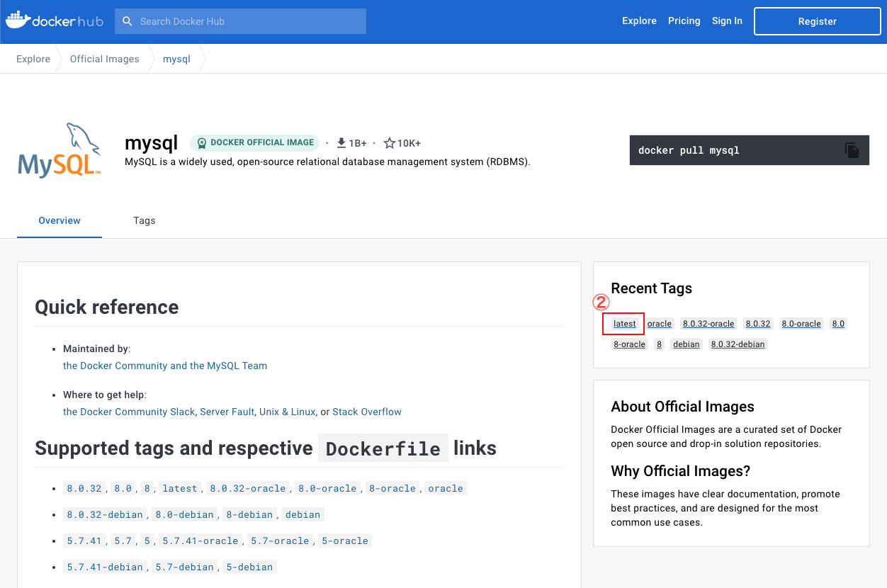
Task: Open 8-debian in the supported tags list
Action: coord(249,514)
